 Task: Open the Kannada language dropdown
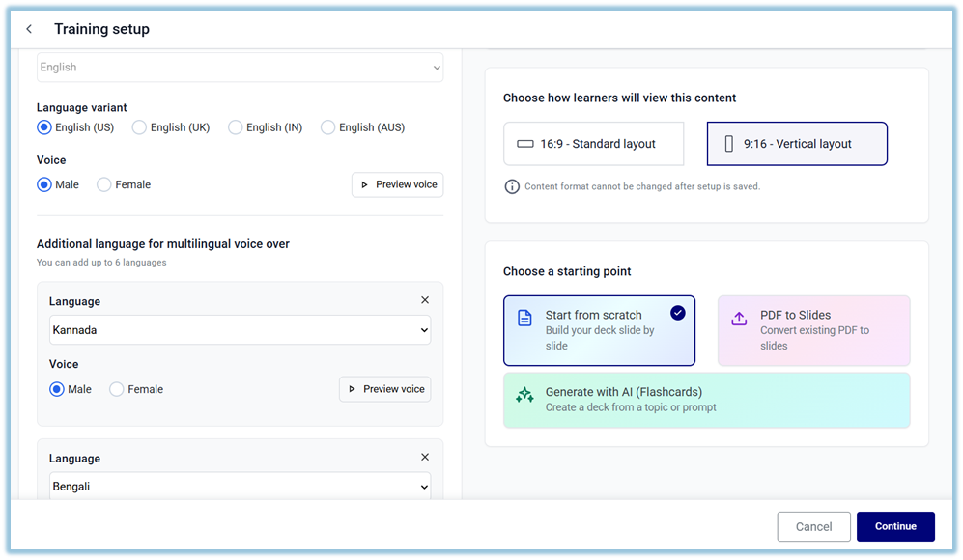tap(240, 330)
